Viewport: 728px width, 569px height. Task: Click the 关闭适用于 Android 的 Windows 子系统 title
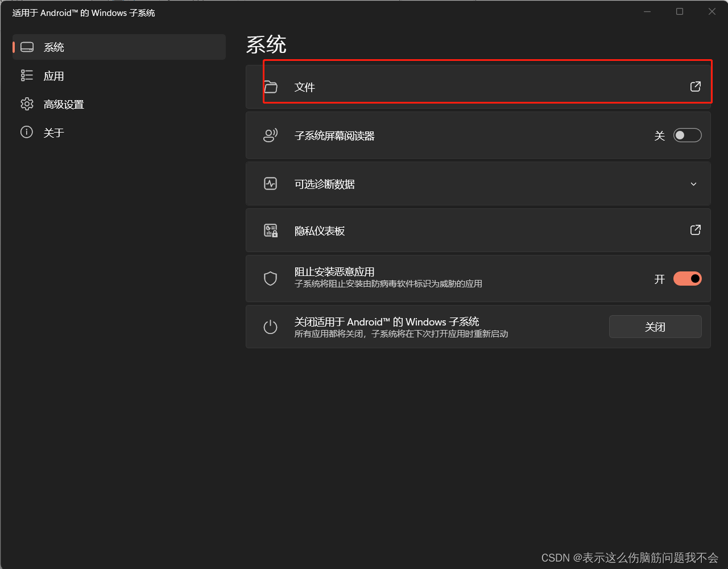(387, 321)
